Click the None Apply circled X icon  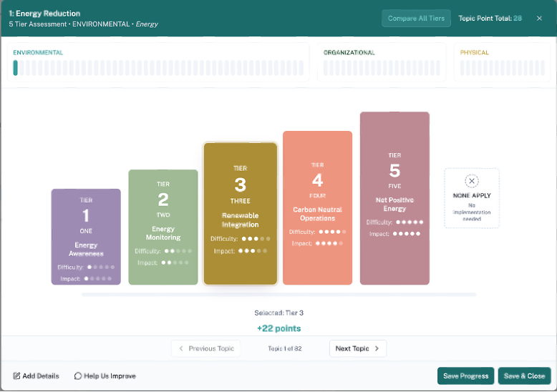point(471,182)
